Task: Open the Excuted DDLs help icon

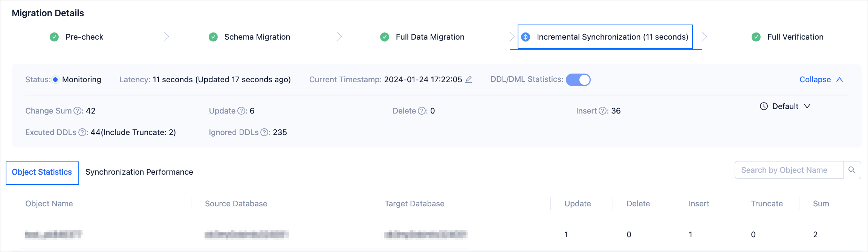Action: (82, 132)
